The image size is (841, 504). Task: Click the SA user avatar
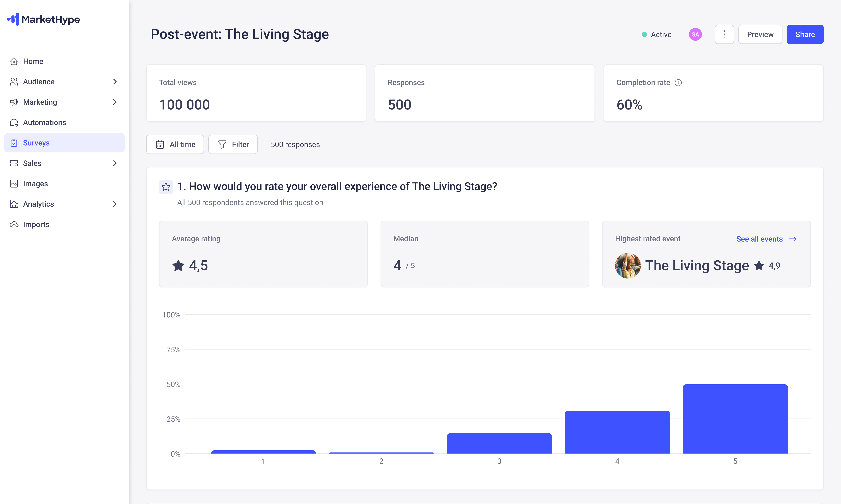click(x=695, y=34)
